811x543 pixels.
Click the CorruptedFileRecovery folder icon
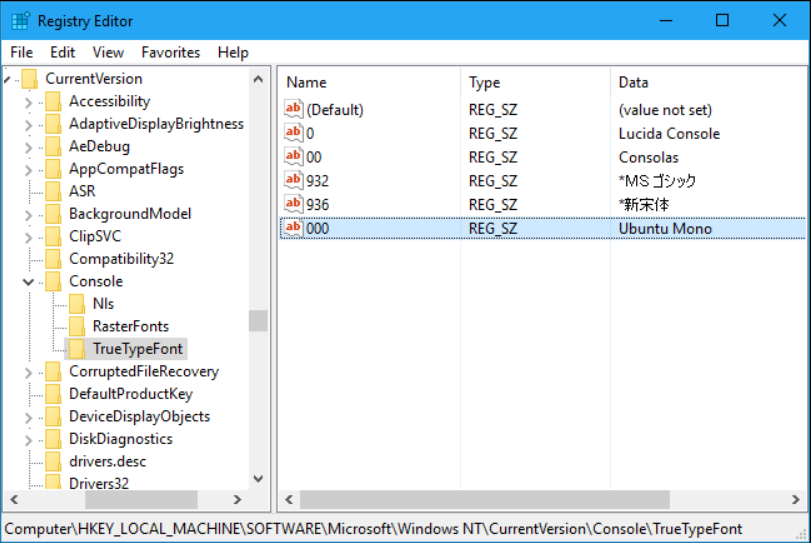(x=53, y=371)
